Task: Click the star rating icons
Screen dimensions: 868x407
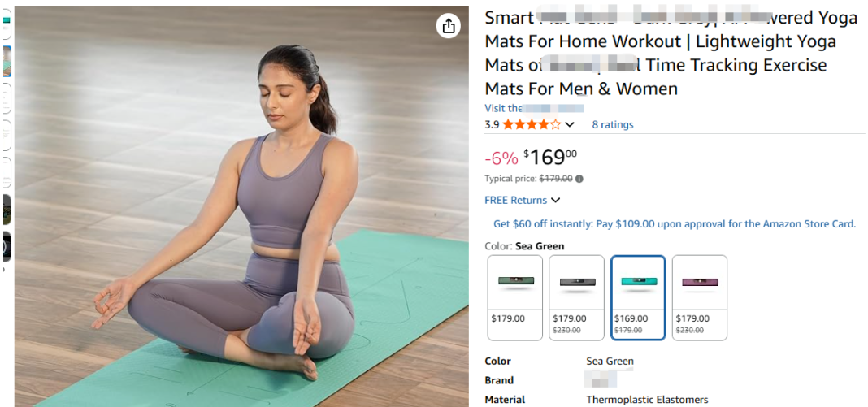Action: 532,124
